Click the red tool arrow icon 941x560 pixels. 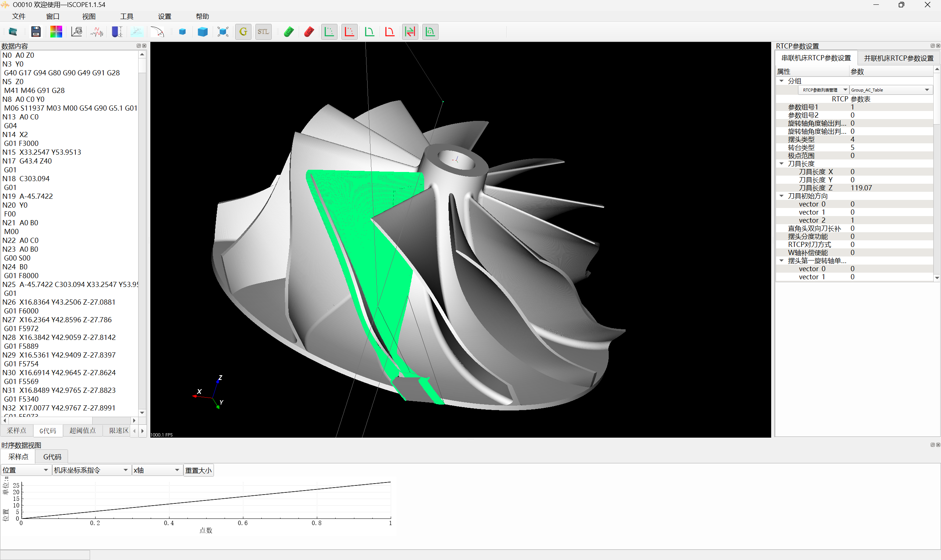pyautogui.click(x=309, y=32)
